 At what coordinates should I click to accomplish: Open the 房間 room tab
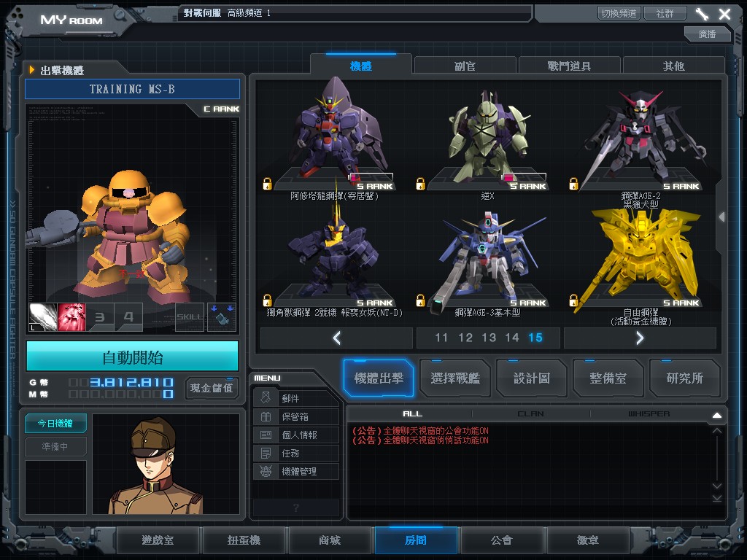click(416, 540)
